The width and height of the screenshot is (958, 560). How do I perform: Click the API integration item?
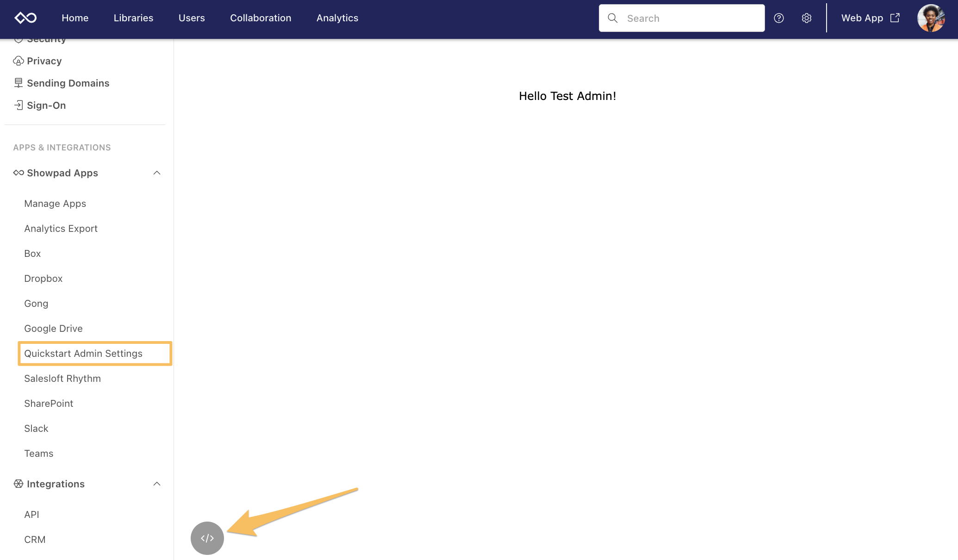tap(31, 514)
